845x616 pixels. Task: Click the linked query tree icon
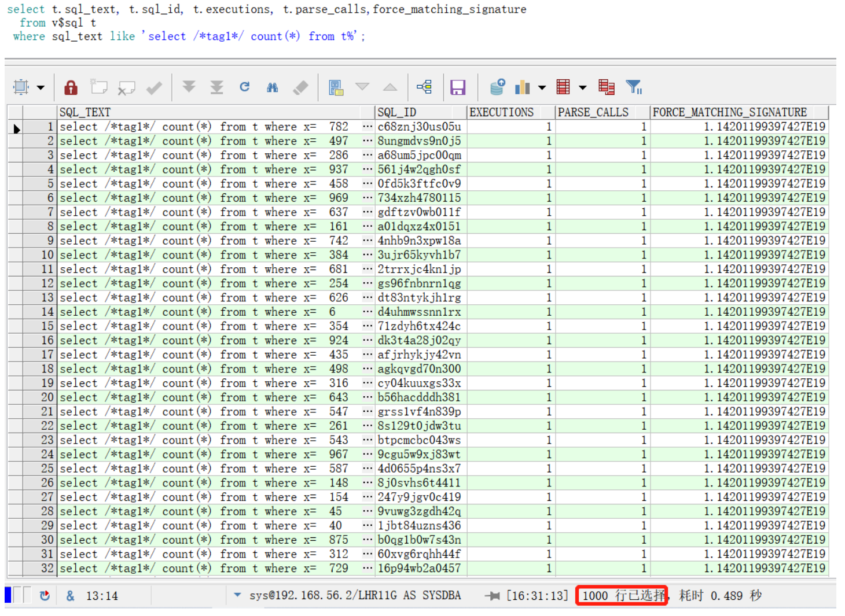[424, 87]
